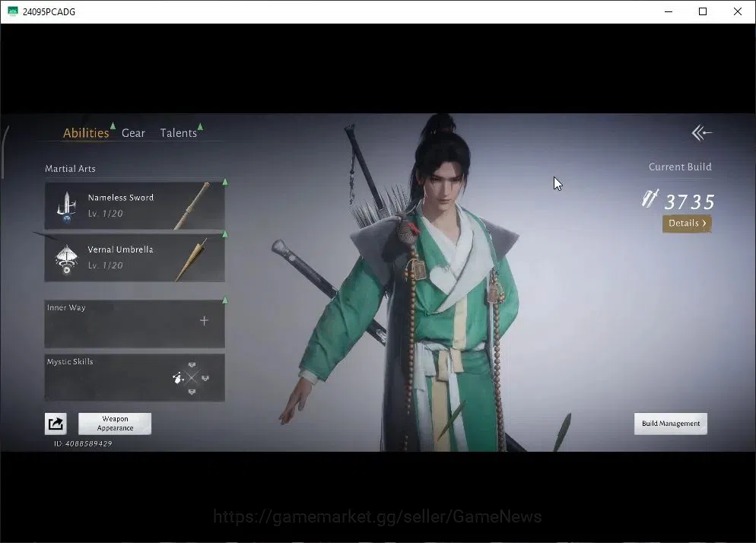Screen dimensions: 756x543
Task: Click the ID 4088589429 text
Action: point(83,443)
